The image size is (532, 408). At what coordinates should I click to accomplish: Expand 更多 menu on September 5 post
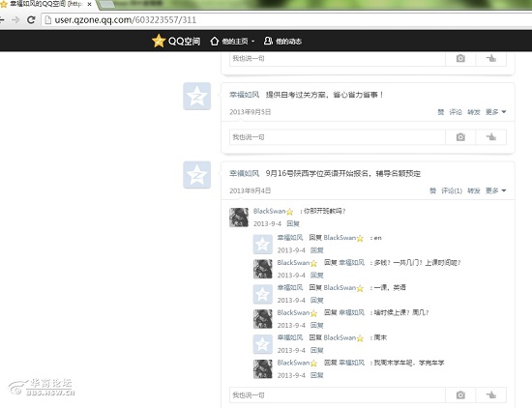point(495,112)
